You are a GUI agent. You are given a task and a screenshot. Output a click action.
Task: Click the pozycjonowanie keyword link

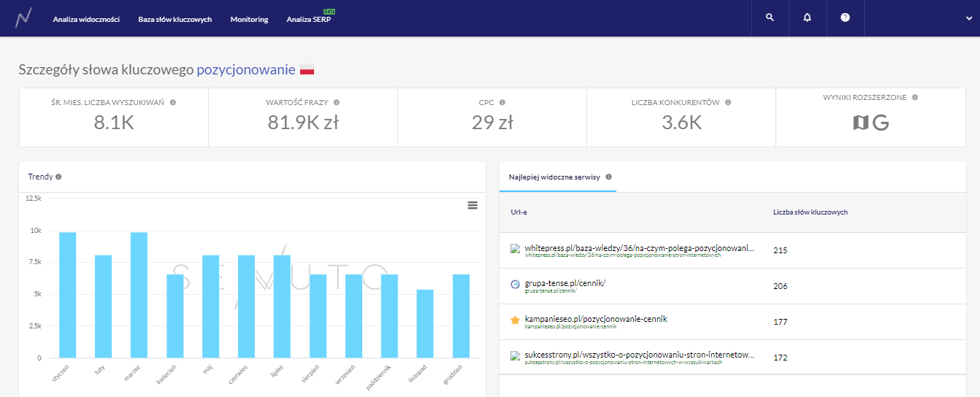tap(246, 70)
